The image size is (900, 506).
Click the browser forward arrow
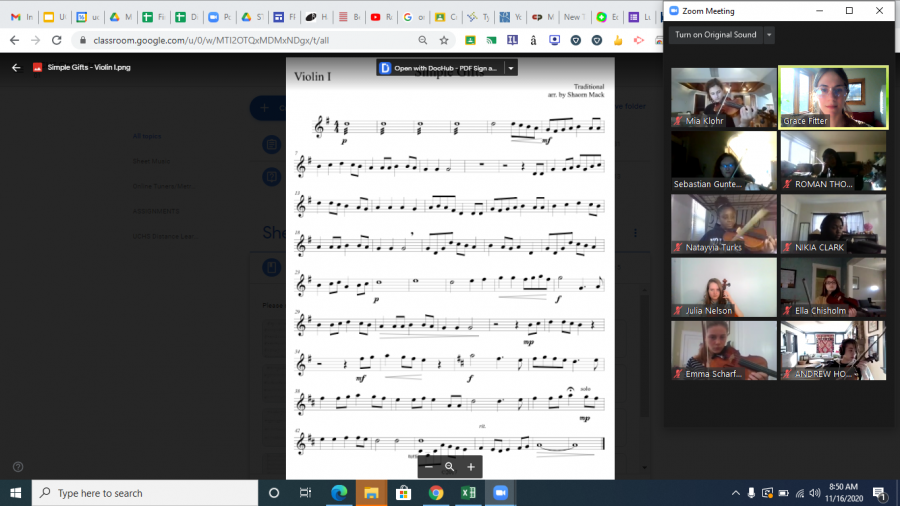[36, 41]
